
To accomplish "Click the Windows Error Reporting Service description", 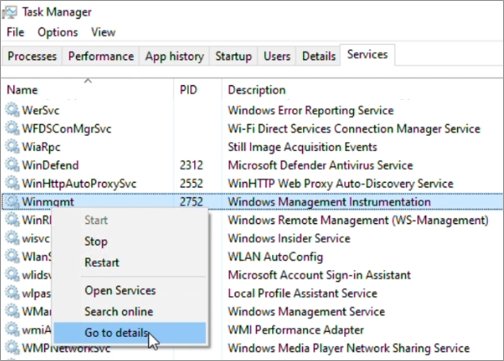I will coord(311,110).
